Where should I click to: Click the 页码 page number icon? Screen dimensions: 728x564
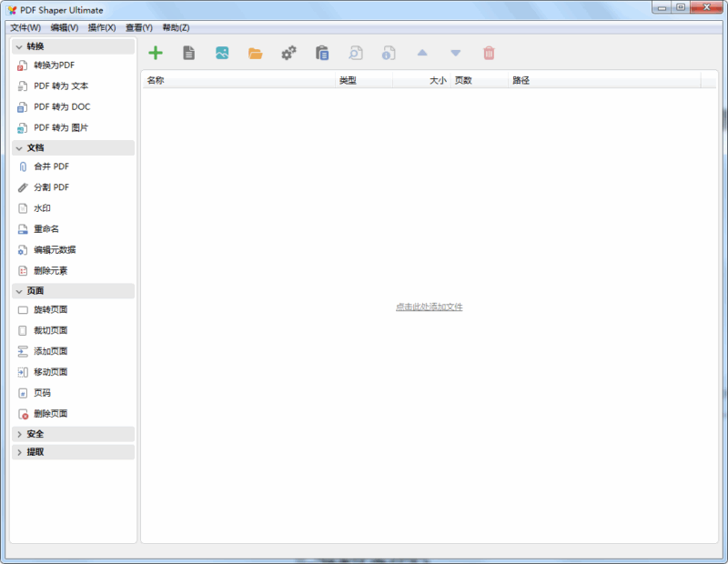[22, 393]
